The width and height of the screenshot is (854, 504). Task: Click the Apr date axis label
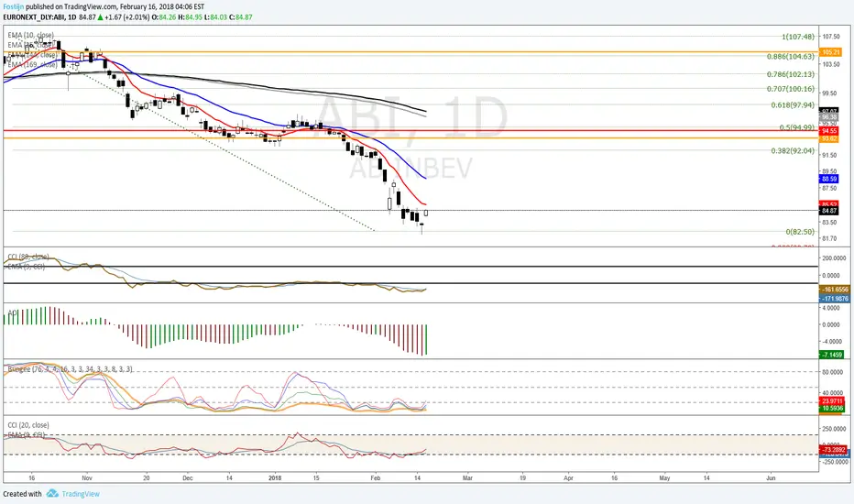[x=569, y=477]
